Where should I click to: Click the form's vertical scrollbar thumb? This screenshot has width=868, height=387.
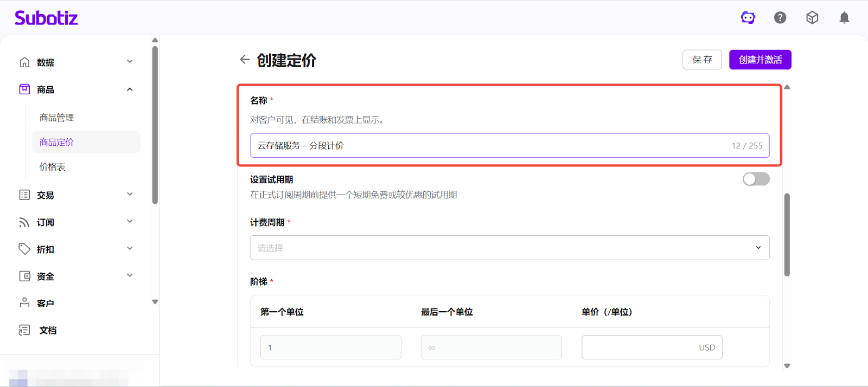[787, 234]
